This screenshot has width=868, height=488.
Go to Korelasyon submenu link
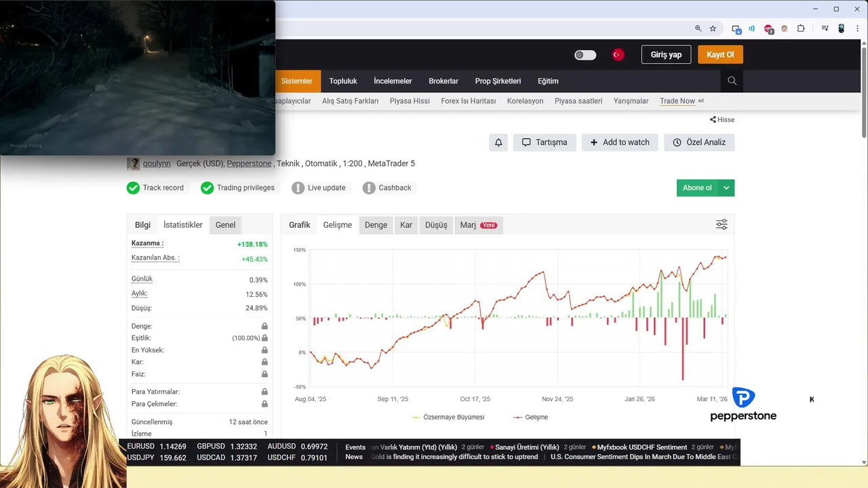[x=525, y=101]
